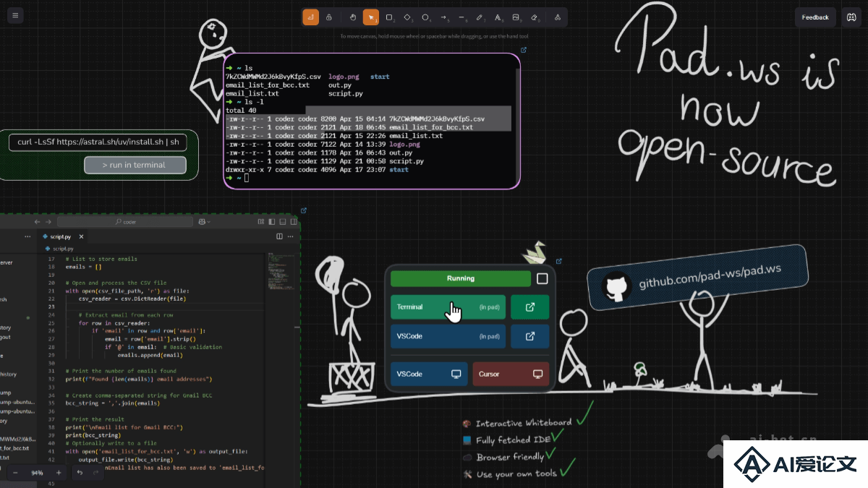The image size is (868, 488).
Task: Launch Cursor desktop button
Action: point(511,374)
